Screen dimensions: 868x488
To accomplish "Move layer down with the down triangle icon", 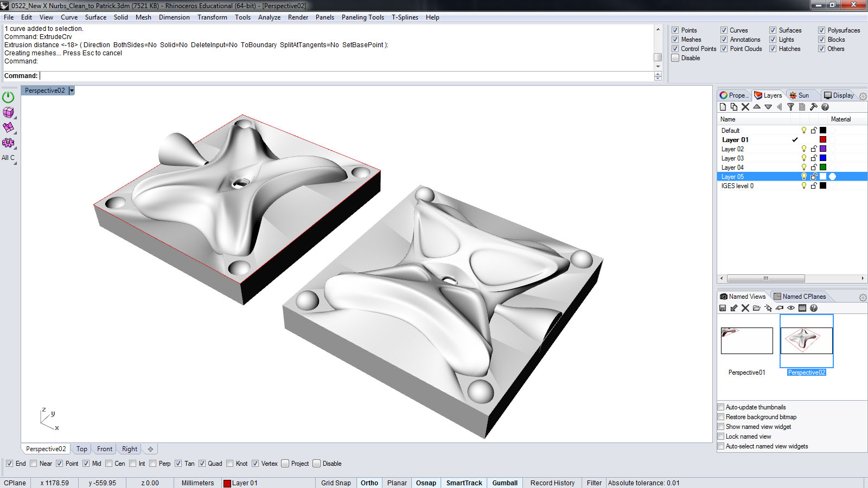I will pyautogui.click(x=768, y=107).
